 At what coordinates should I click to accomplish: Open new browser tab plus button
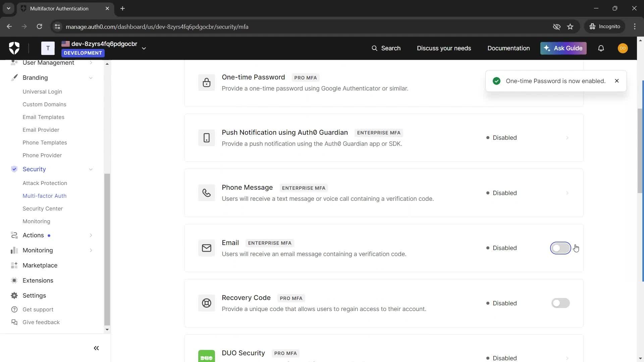[x=123, y=8]
